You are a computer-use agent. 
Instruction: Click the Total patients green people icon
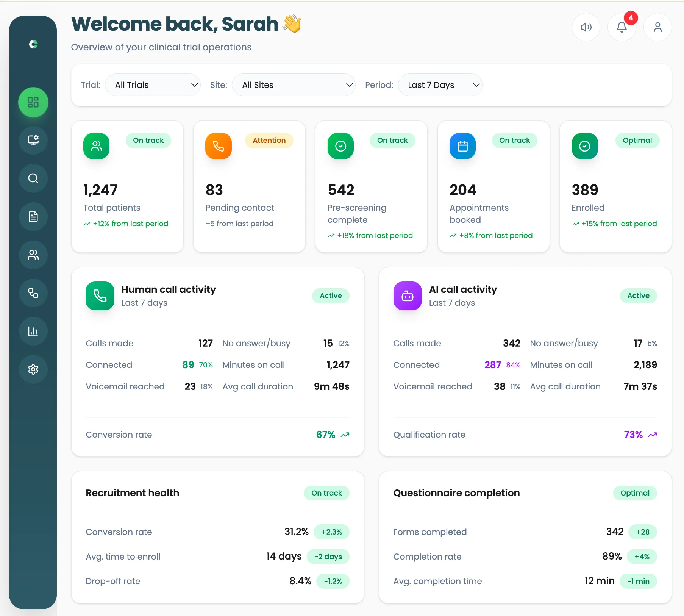click(x=97, y=146)
